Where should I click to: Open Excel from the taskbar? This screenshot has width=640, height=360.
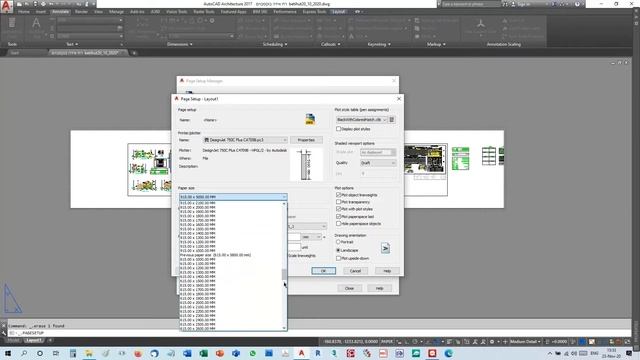[x=203, y=353]
